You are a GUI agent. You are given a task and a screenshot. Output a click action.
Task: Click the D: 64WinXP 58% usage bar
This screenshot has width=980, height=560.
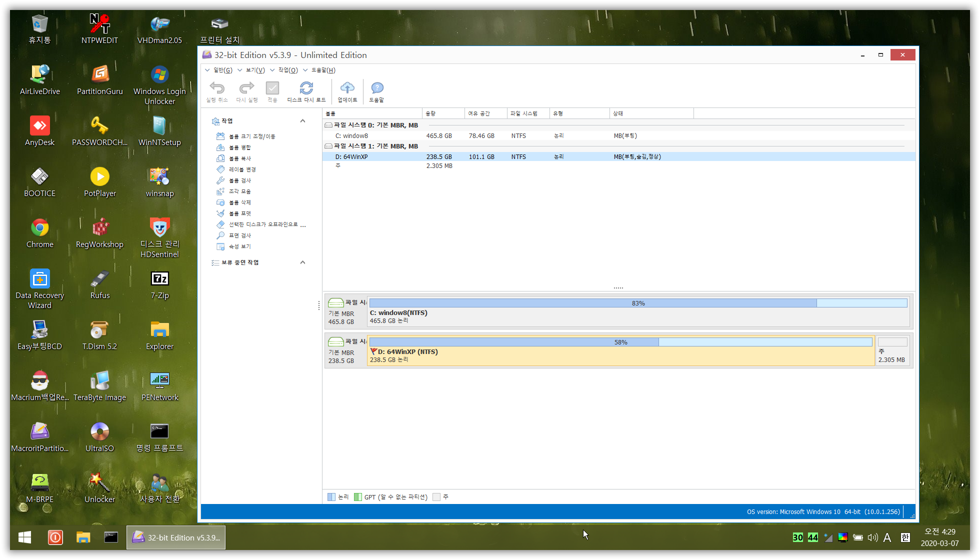[620, 342]
